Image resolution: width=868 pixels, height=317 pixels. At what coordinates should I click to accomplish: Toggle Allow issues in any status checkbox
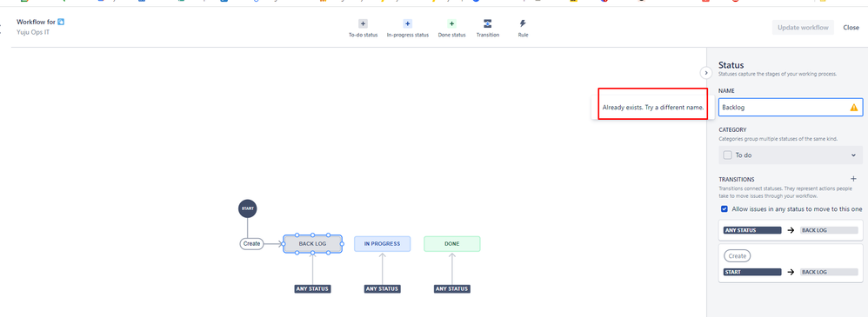click(724, 209)
